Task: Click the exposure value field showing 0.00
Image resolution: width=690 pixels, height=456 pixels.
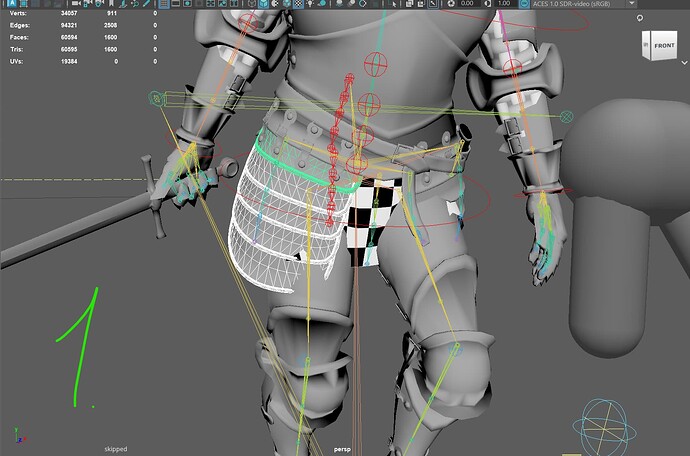Action: point(466,4)
